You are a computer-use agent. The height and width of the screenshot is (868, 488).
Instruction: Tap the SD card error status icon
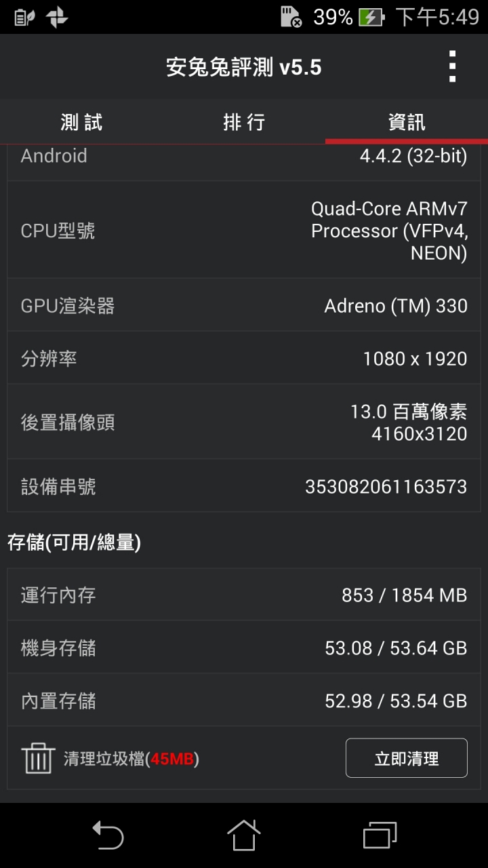(x=291, y=17)
